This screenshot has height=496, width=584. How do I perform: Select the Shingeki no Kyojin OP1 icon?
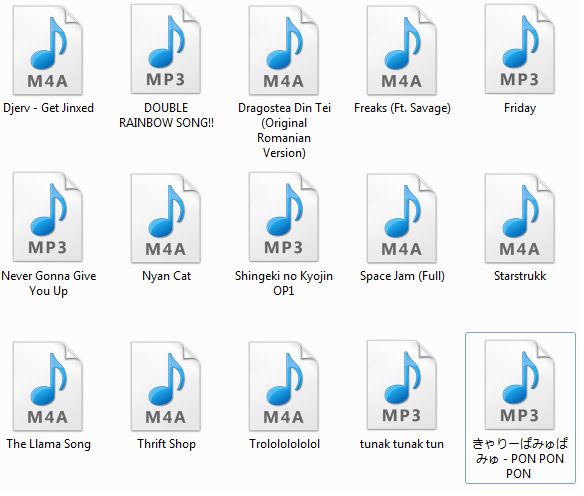click(284, 217)
